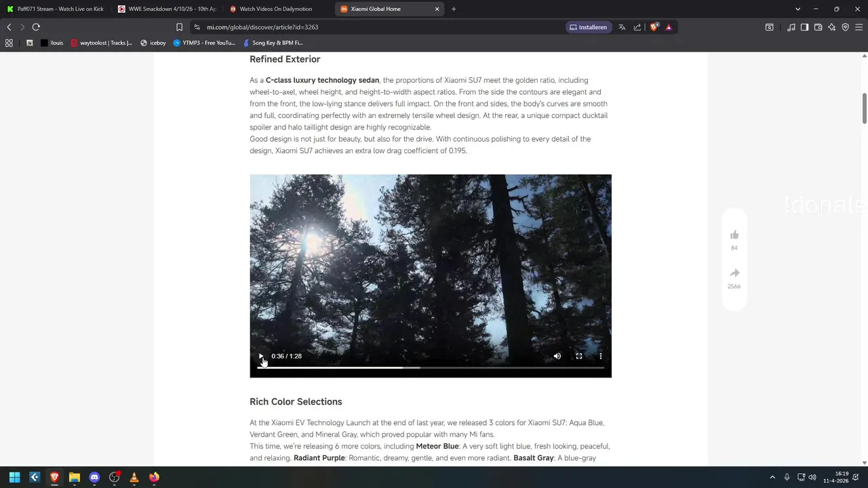Screen dimensions: 868x488
Task: Open a new tab with plus button
Action: (454, 9)
